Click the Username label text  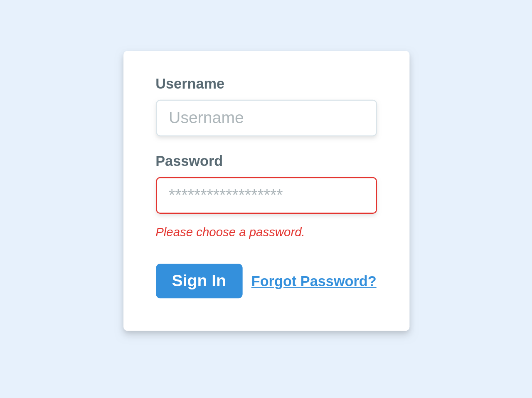pyautogui.click(x=190, y=84)
